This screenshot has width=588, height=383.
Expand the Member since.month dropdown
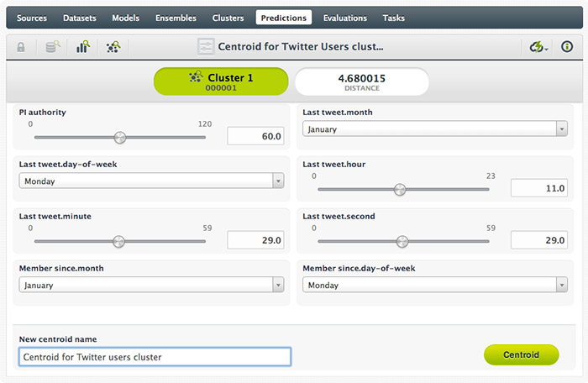pyautogui.click(x=151, y=285)
